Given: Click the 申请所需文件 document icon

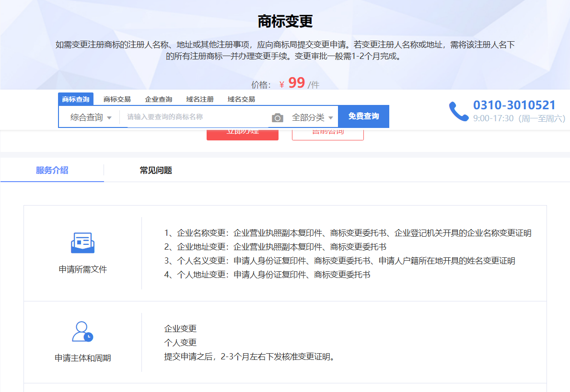Looking at the screenshot, I should tap(82, 242).
